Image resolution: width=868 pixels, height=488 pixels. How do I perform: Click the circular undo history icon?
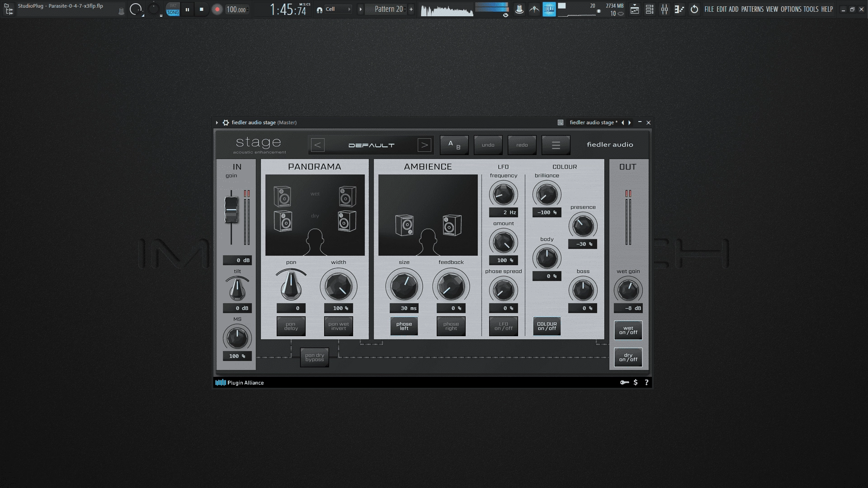pos(694,9)
